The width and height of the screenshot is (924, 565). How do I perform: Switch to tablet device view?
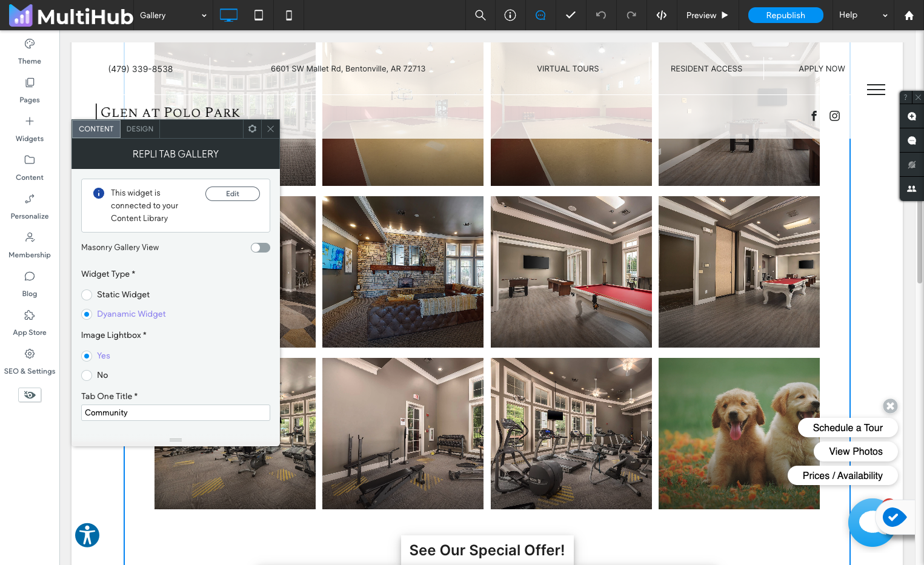pos(259,15)
